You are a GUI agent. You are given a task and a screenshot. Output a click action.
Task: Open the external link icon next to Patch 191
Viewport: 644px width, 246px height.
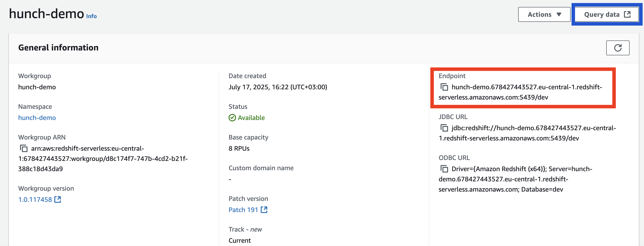pyautogui.click(x=264, y=209)
